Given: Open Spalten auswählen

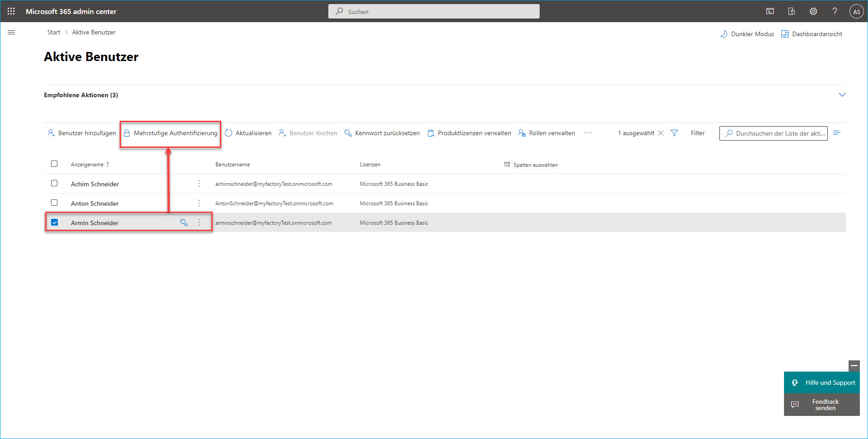Looking at the screenshot, I should (531, 165).
